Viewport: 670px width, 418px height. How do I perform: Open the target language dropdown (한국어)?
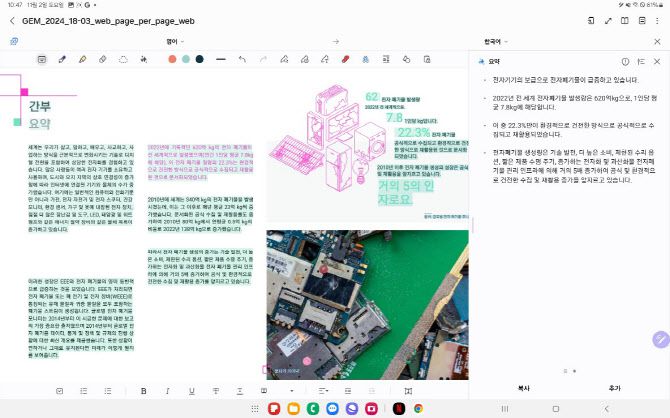496,41
